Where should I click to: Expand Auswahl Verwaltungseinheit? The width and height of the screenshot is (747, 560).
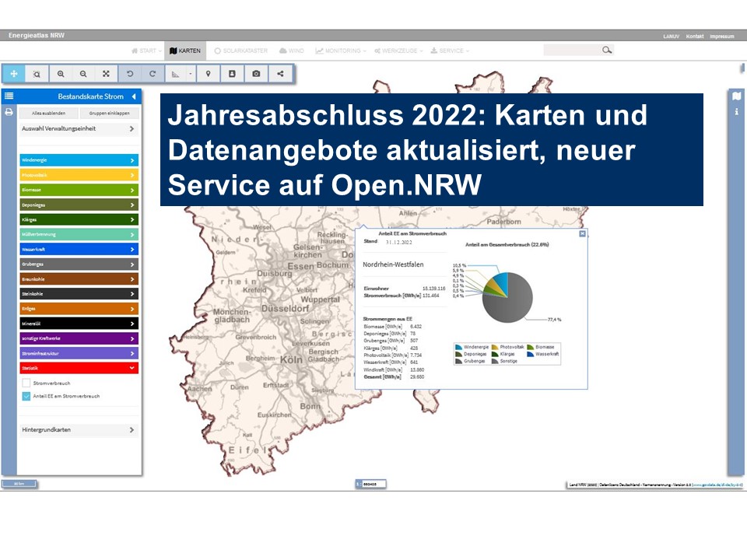pos(79,128)
